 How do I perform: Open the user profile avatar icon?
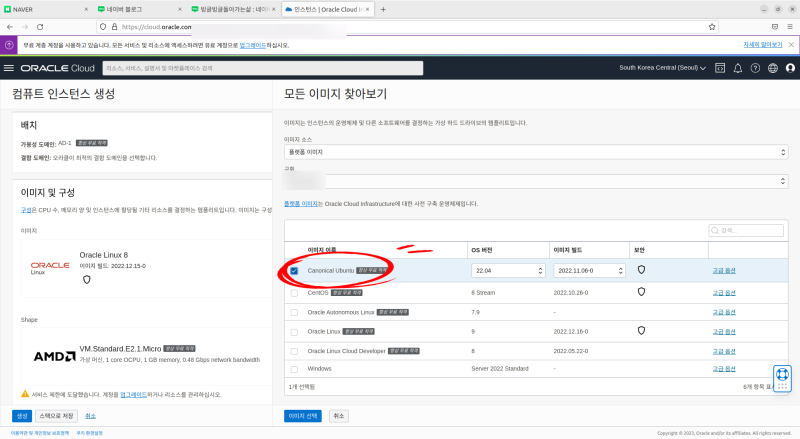point(790,68)
